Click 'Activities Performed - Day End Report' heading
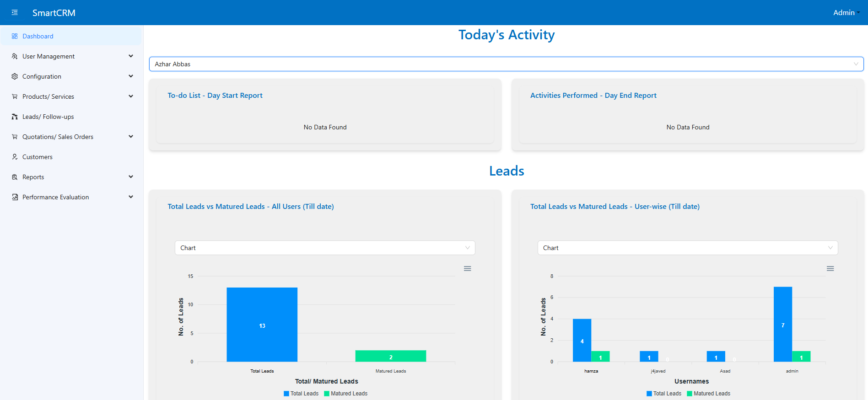This screenshot has height=400, width=868. [593, 96]
